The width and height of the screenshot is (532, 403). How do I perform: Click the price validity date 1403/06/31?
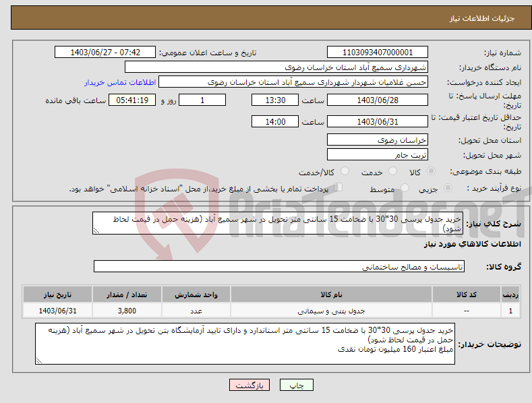point(378,121)
